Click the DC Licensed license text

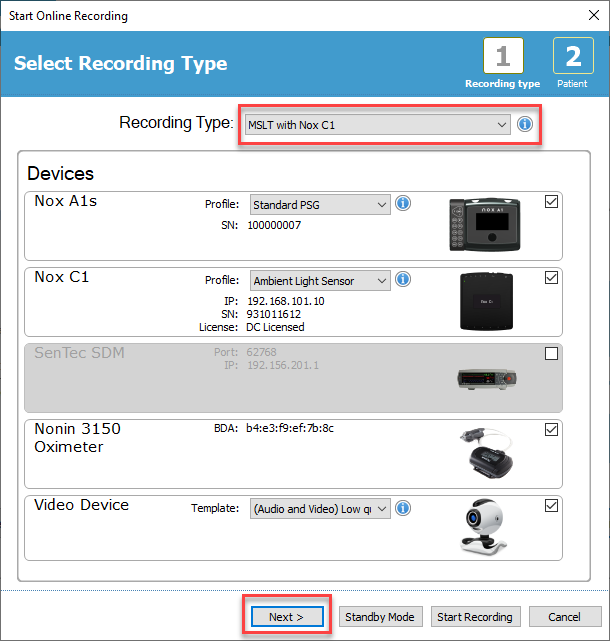point(275,327)
